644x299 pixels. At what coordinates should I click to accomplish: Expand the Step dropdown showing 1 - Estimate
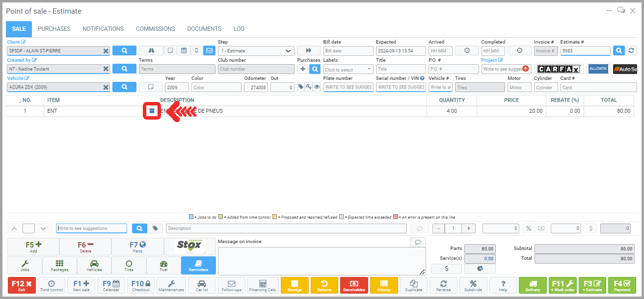tap(256, 51)
